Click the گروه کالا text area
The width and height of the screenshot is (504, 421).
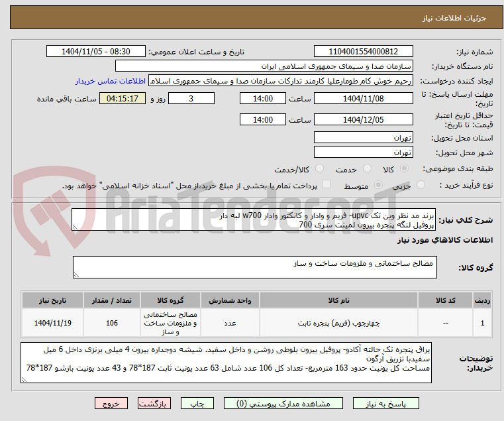point(254,267)
